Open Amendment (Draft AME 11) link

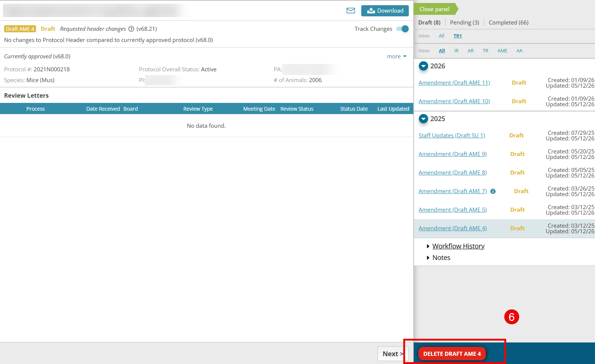pos(454,83)
